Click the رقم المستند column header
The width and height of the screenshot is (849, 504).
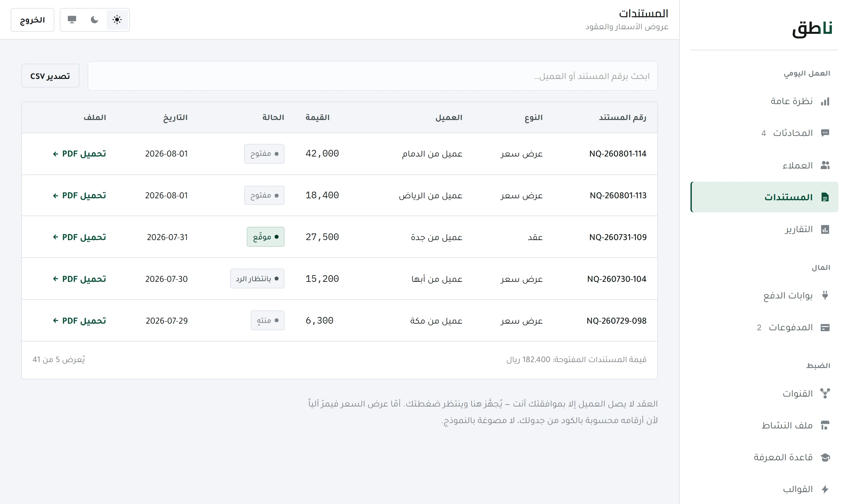coord(622,117)
